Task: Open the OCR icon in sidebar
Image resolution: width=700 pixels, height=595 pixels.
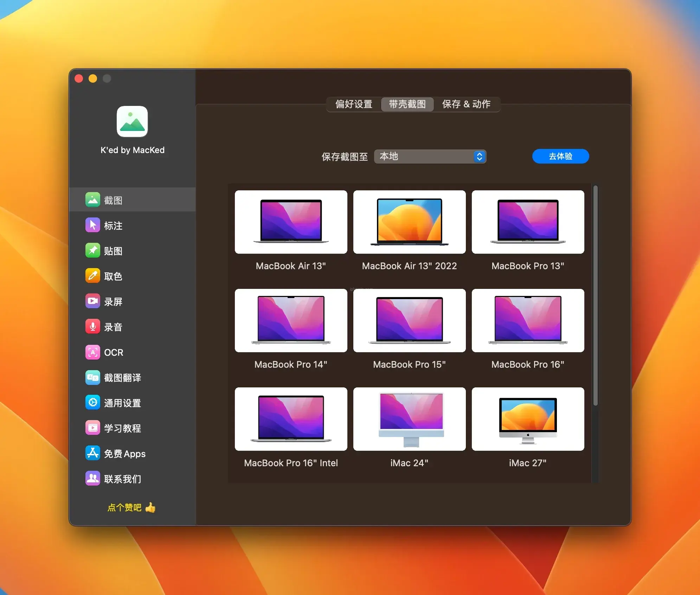Action: 93,352
